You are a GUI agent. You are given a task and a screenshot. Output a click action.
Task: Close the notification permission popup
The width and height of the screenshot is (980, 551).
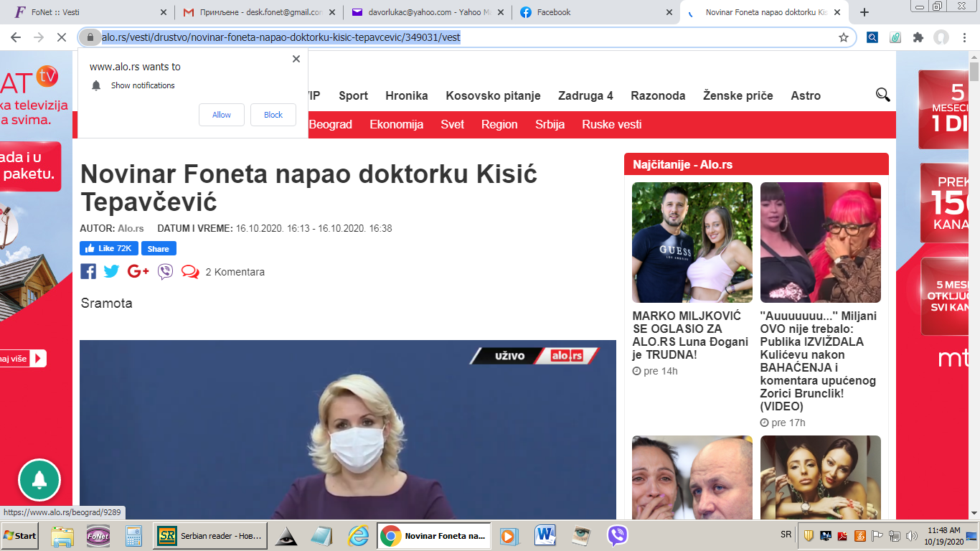[296, 59]
